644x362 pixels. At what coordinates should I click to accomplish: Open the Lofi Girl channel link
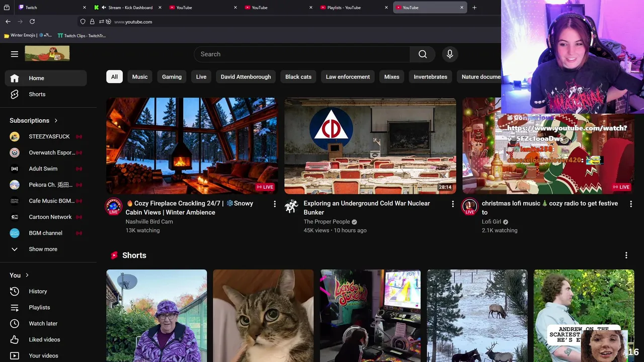coord(492,222)
